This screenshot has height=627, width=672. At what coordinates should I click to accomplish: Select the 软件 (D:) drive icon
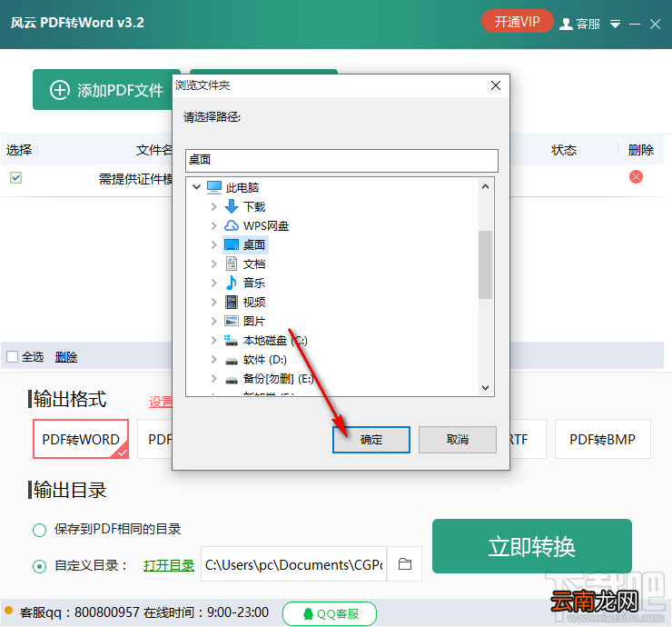pyautogui.click(x=232, y=361)
